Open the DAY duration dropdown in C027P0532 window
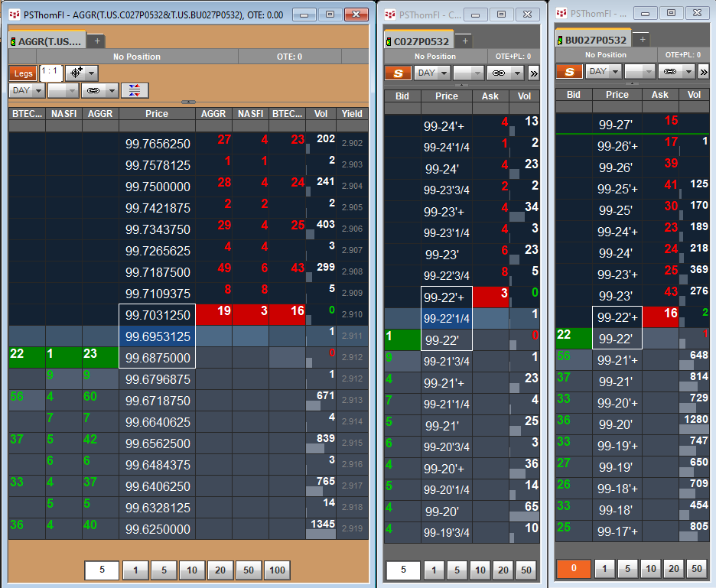Viewport: 716px width, 588px height. (431, 73)
